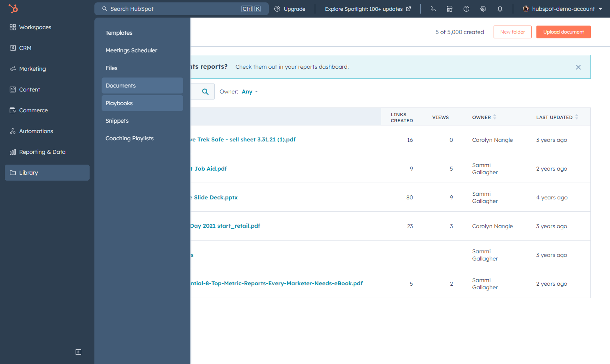
Task: Open Explore Spotlight 100+ updates link
Action: (x=368, y=9)
